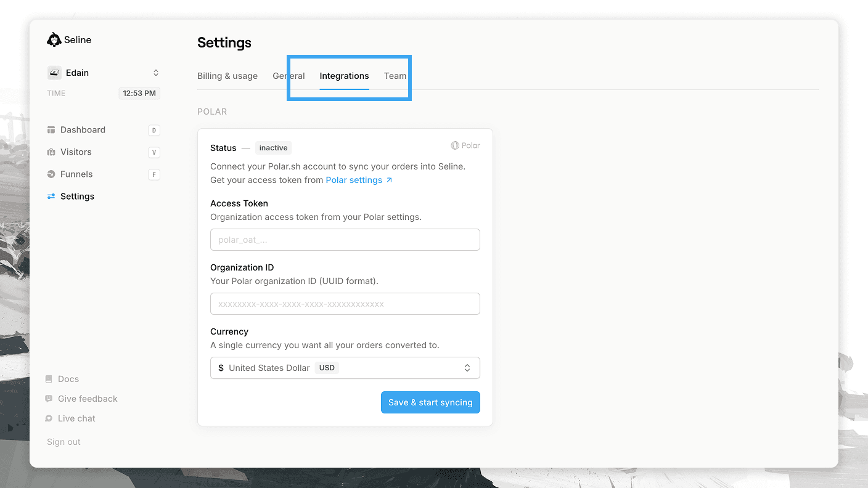Image resolution: width=868 pixels, height=488 pixels.
Task: Click the Dashboard sidebar icon
Action: (51, 130)
